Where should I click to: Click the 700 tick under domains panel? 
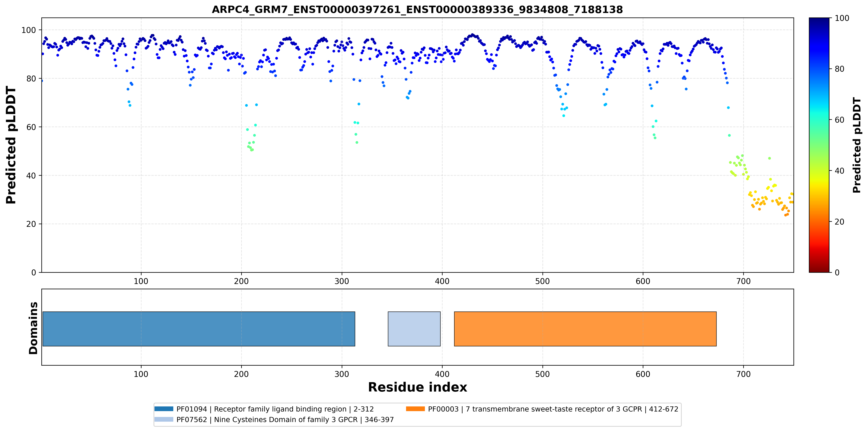(x=743, y=374)
